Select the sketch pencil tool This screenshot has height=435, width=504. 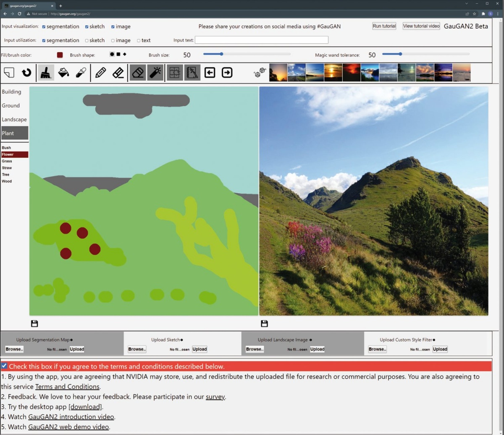point(101,73)
